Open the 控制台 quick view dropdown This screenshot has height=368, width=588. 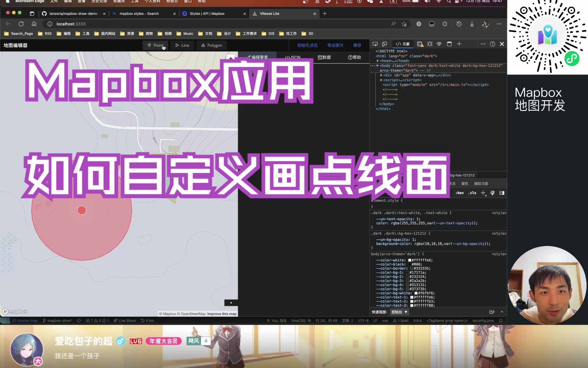point(399,312)
